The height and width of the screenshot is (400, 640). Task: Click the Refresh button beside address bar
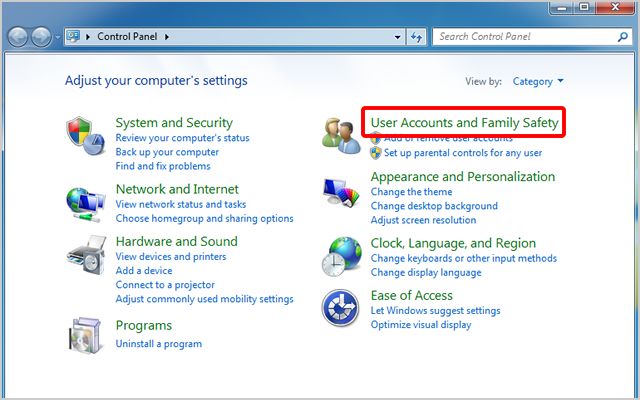tap(415, 37)
